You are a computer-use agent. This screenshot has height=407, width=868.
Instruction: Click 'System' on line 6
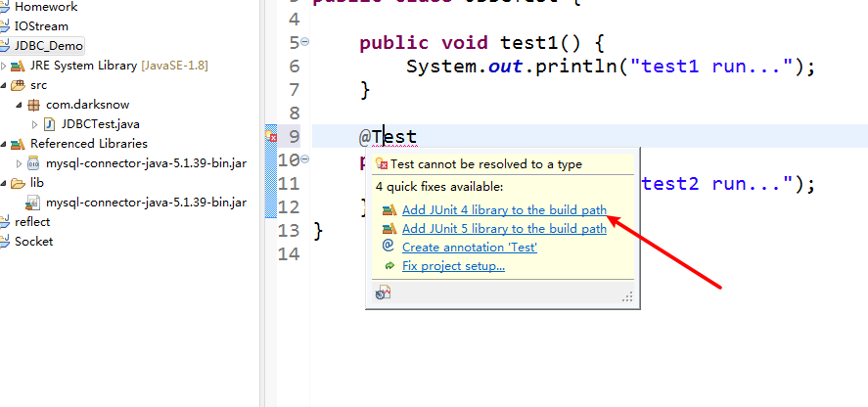tap(440, 67)
